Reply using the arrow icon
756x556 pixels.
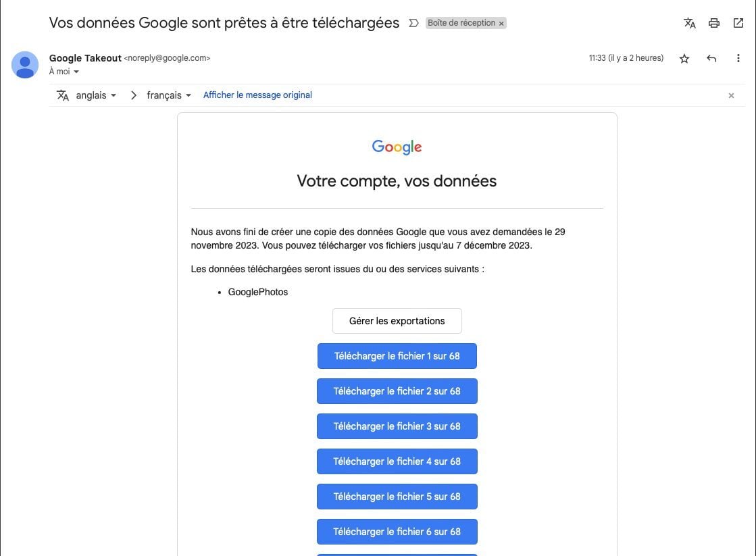[x=711, y=58]
